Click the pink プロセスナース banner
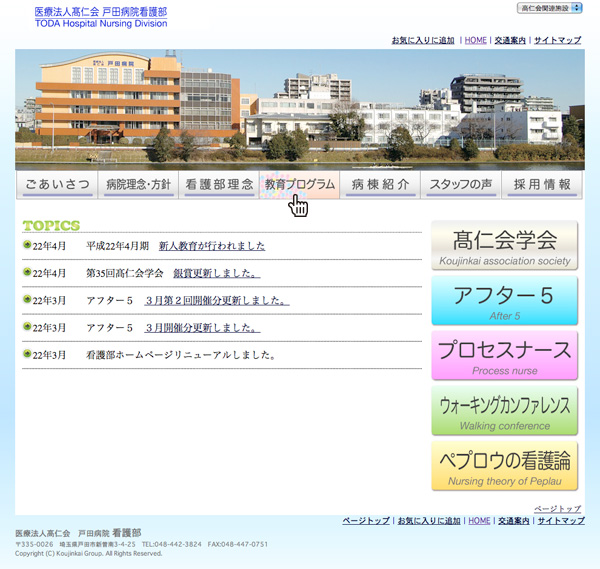Screen dimensions: 600x569 [x=505, y=355]
